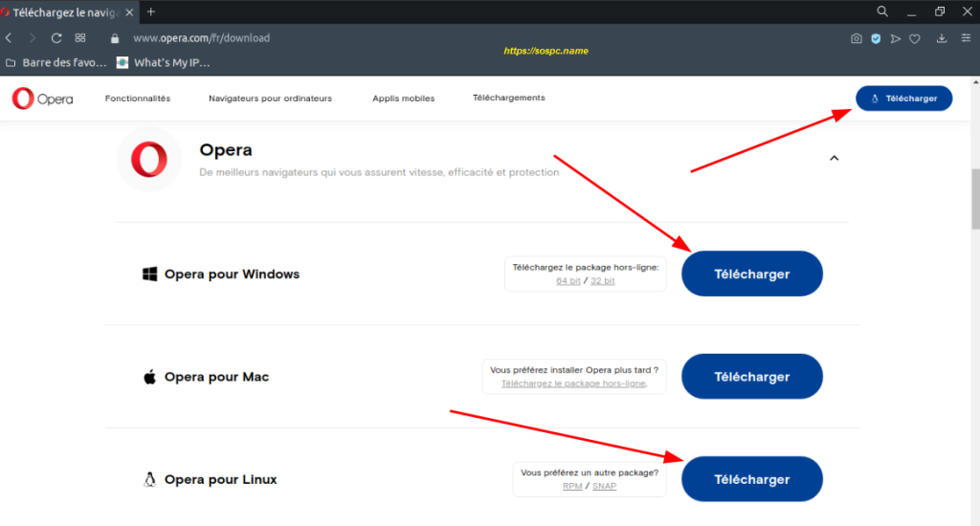Open the Fonctionnalités menu

point(138,99)
